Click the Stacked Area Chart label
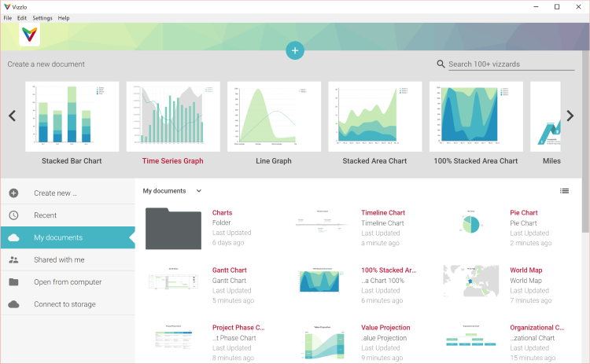 (374, 161)
